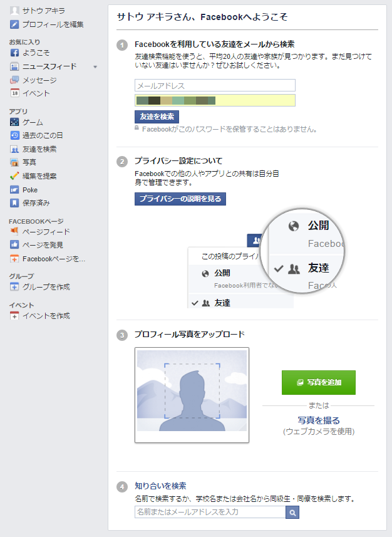Select 写真 in the apps sidebar

click(x=29, y=162)
